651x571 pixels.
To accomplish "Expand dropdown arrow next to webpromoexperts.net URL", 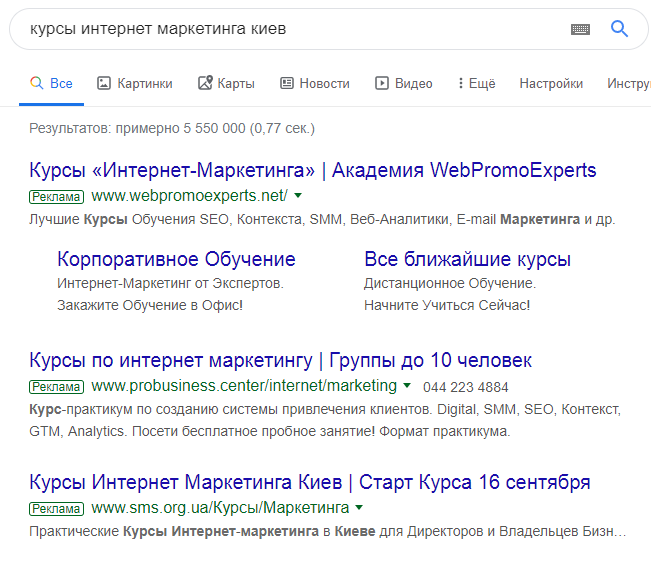I will (298, 195).
